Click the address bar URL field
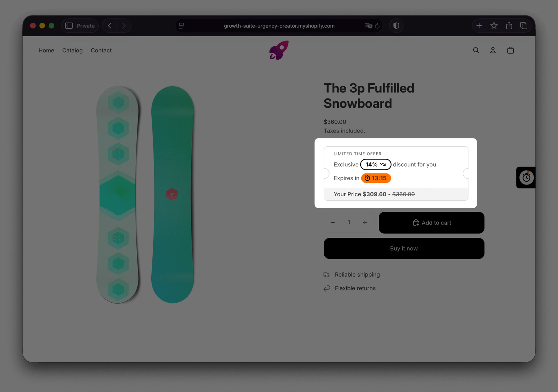Image resolution: width=558 pixels, height=392 pixels. point(279,26)
